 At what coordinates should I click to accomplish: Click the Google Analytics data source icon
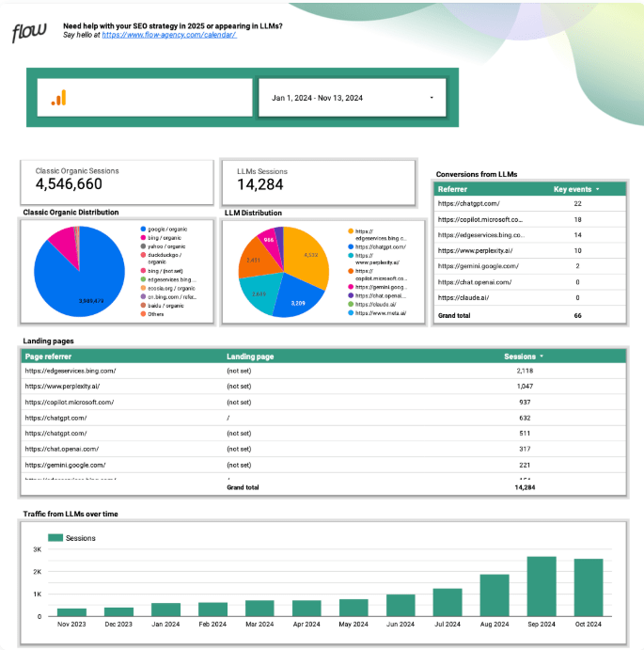tap(58, 98)
